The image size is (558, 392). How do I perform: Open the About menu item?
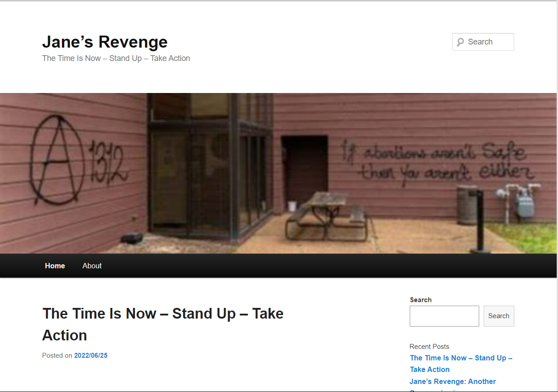pos(92,266)
